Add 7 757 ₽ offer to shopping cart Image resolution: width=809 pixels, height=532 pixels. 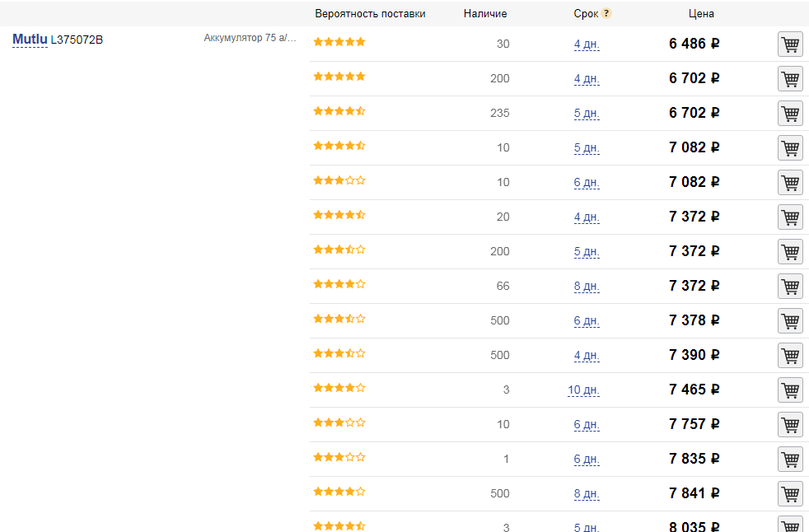coord(790,425)
